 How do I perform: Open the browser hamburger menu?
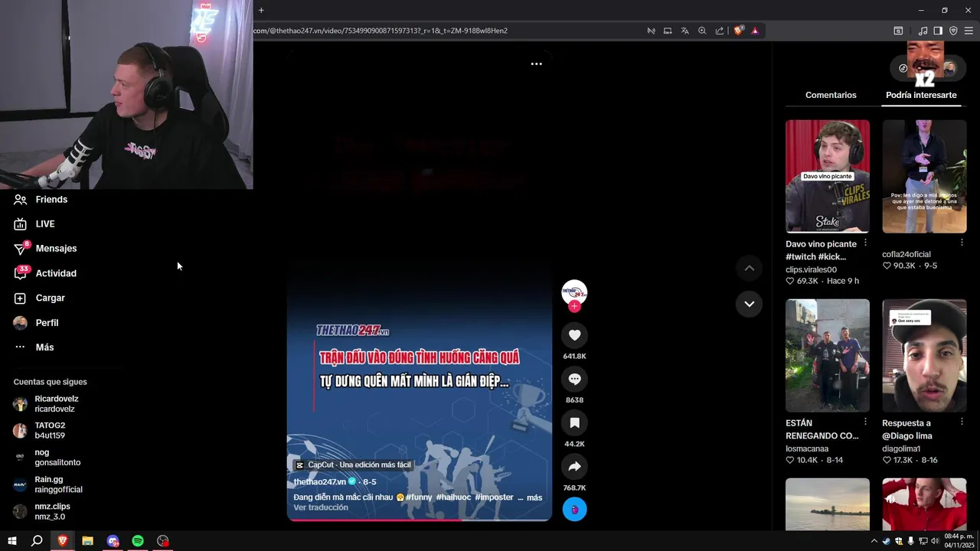point(969,31)
